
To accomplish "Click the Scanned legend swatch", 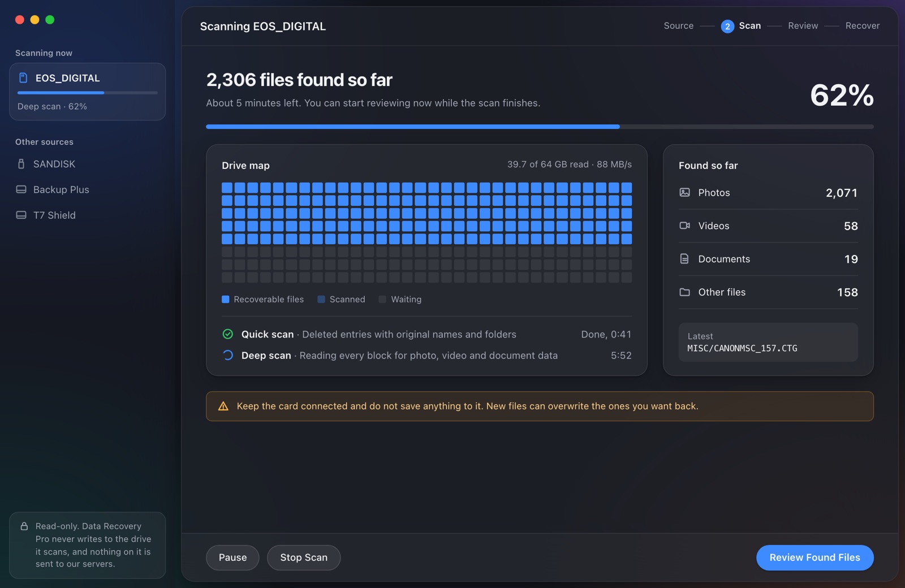I will [x=321, y=299].
